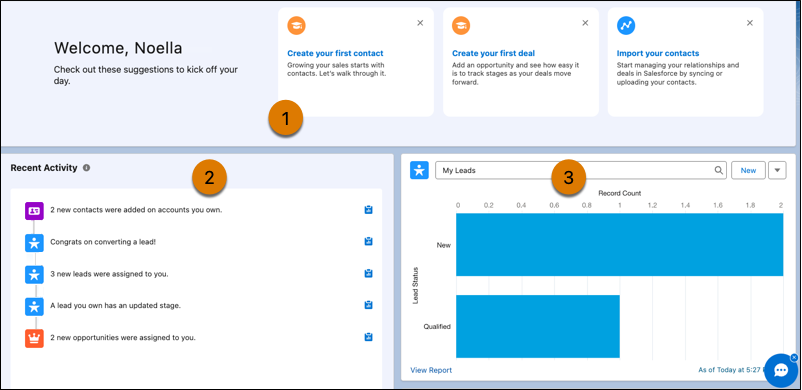Dismiss the Create your first contact card

click(x=420, y=23)
